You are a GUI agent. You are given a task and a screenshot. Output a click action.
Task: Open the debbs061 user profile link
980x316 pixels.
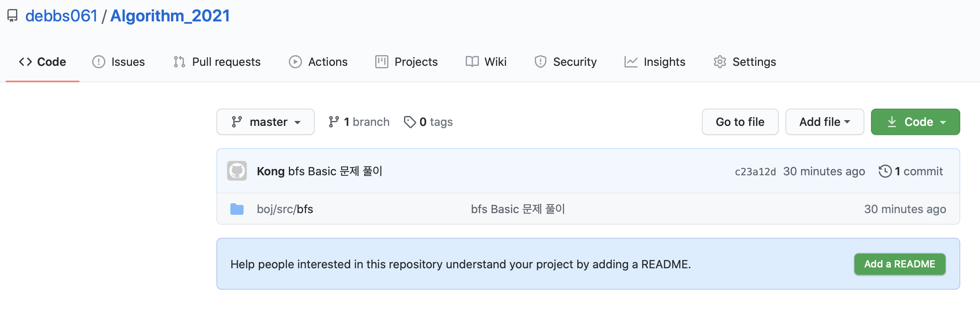[61, 16]
